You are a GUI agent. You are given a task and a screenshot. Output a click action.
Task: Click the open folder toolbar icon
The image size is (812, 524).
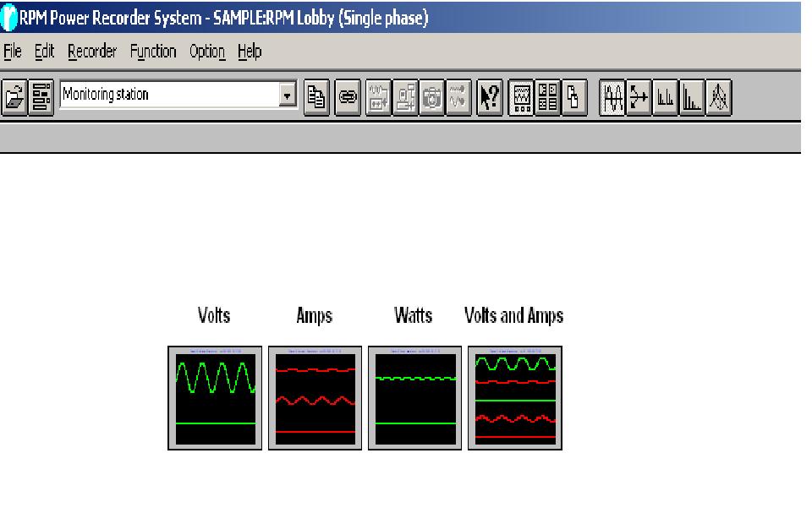[14, 97]
